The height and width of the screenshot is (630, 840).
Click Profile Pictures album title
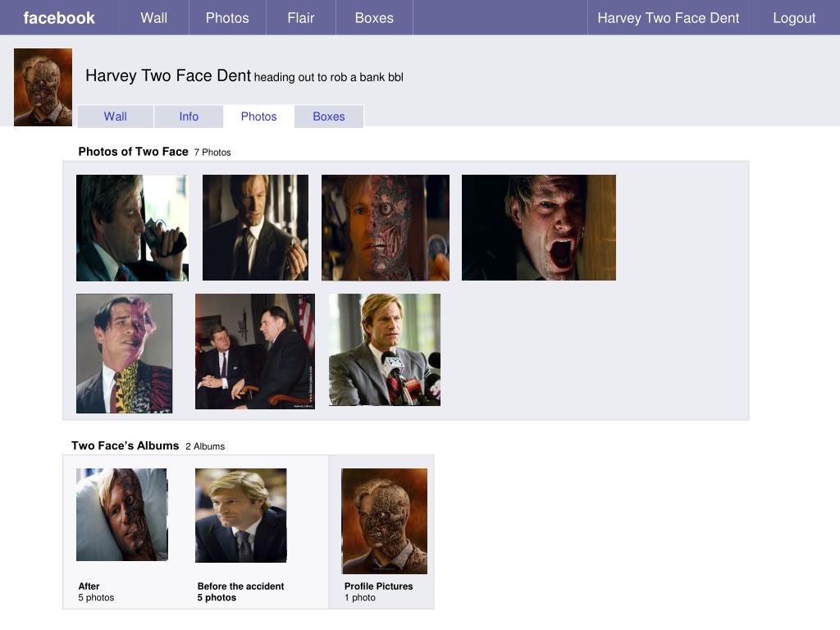(379, 586)
